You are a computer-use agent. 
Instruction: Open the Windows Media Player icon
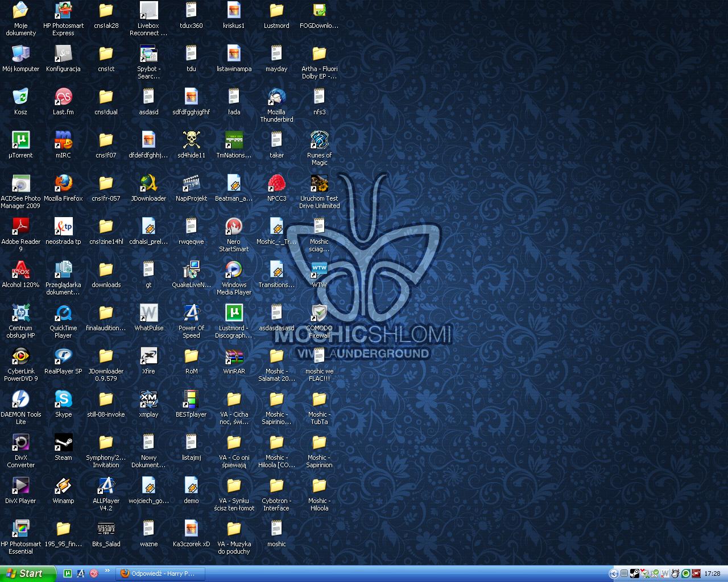pyautogui.click(x=234, y=270)
